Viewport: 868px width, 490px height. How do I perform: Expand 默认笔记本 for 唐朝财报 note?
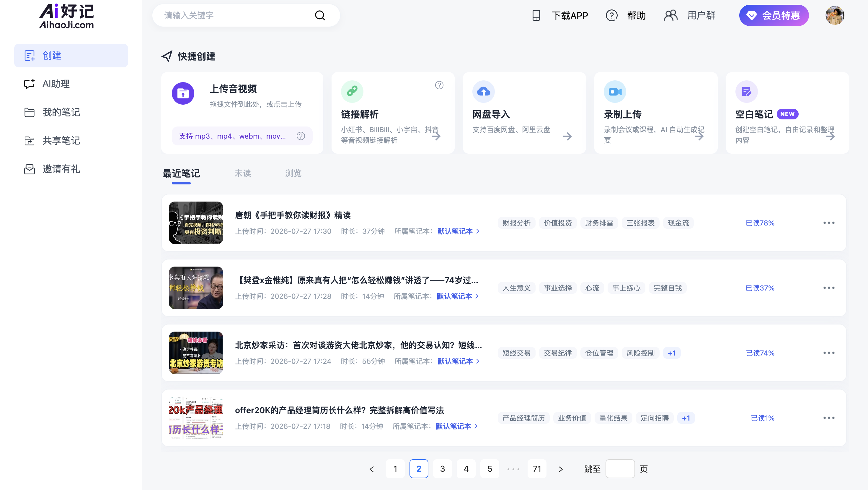click(458, 231)
